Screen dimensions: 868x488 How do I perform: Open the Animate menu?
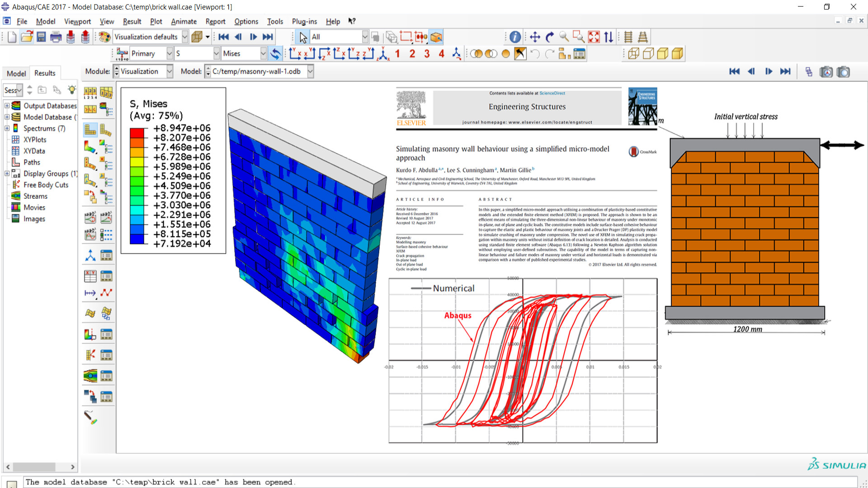(184, 21)
